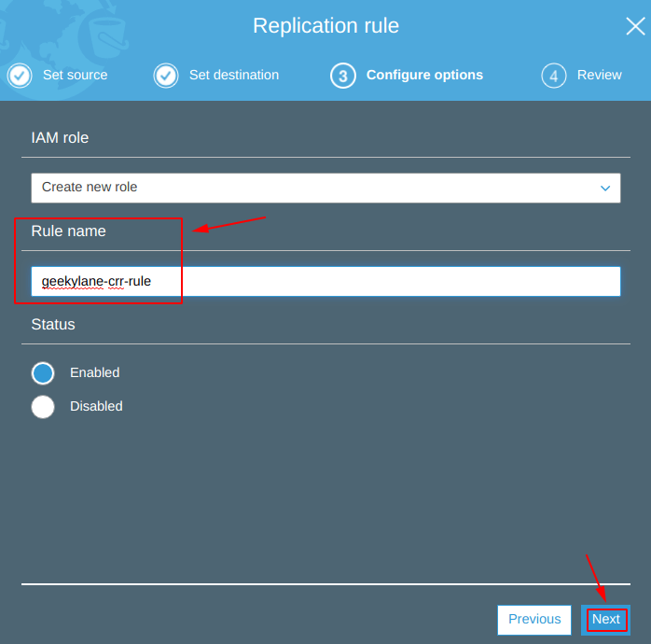Viewport: 651px width, 644px height.
Task: Click the Set source checkmark icon
Action: (x=20, y=76)
